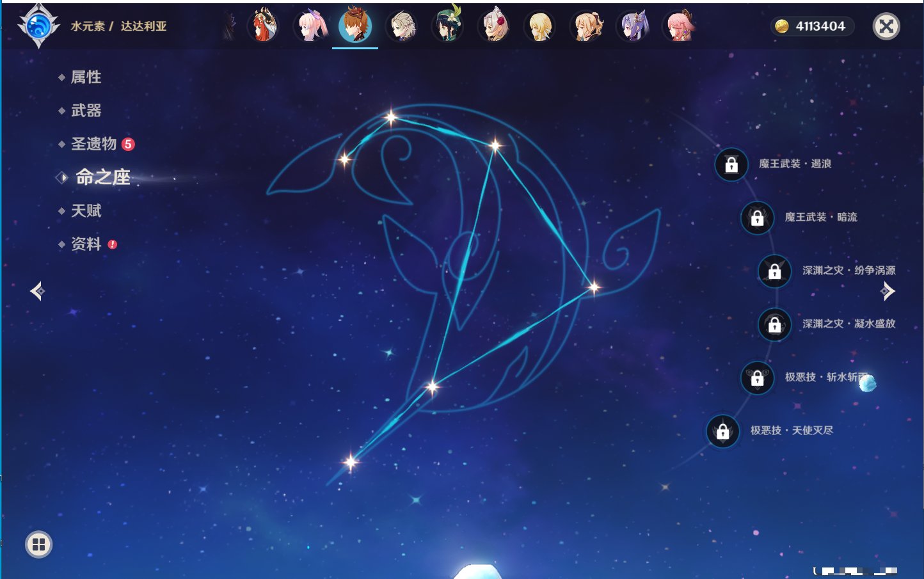Viewport: 924px width, 579px height.
Task: Click the lock icon for 极恶技·斩水斩
Action: [x=757, y=378]
